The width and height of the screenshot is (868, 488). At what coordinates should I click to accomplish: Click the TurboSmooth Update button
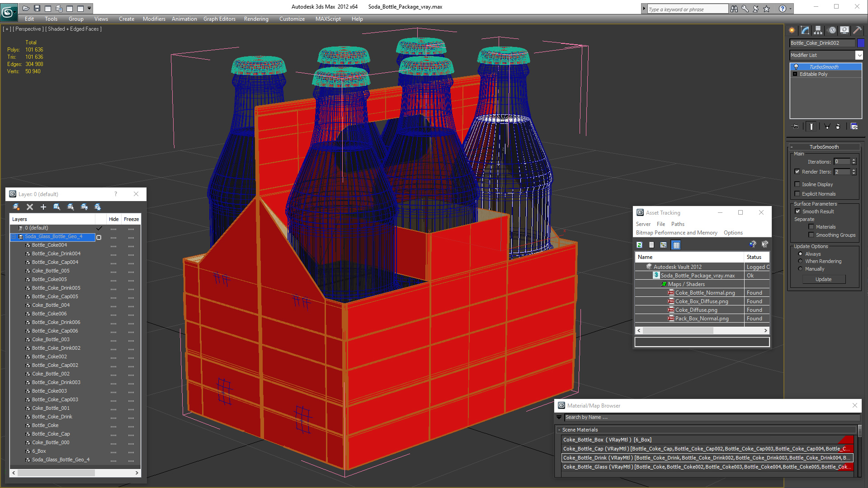click(x=823, y=279)
